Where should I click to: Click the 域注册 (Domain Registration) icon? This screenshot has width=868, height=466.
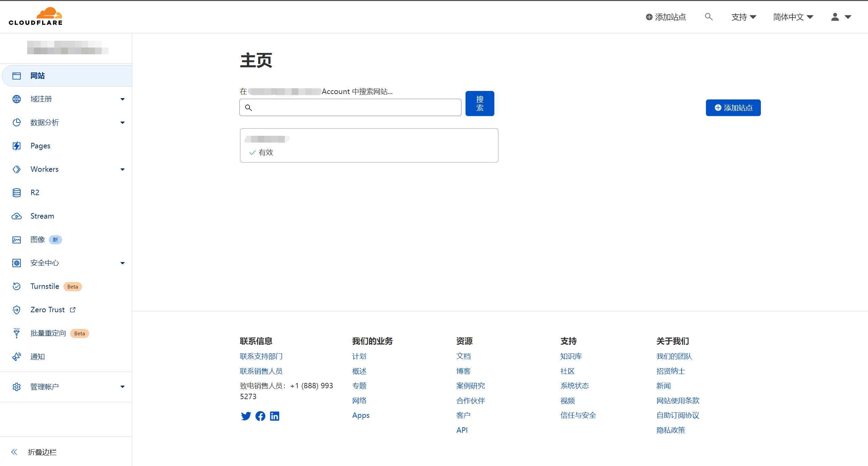pyautogui.click(x=17, y=98)
